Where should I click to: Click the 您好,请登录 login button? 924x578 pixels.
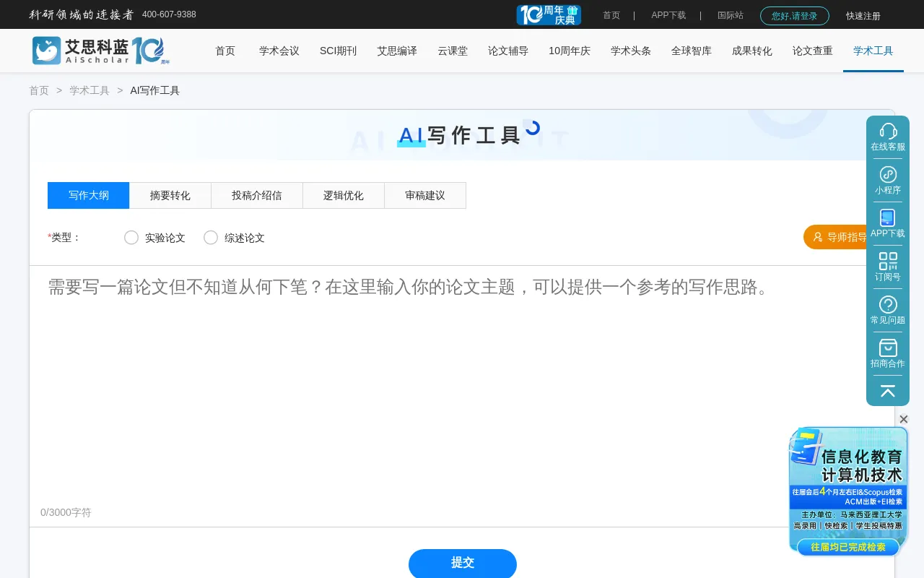(794, 16)
